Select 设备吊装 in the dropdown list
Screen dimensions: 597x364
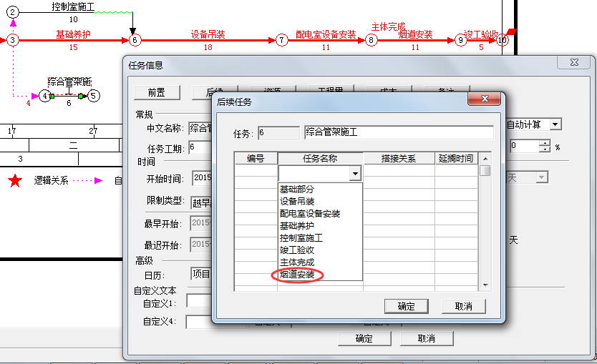[x=297, y=202]
